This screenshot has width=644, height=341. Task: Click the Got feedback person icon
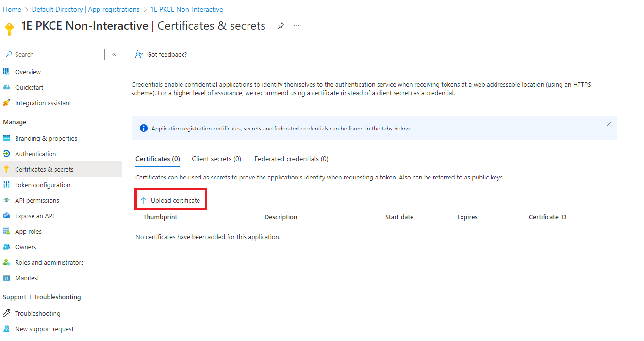coord(139,54)
